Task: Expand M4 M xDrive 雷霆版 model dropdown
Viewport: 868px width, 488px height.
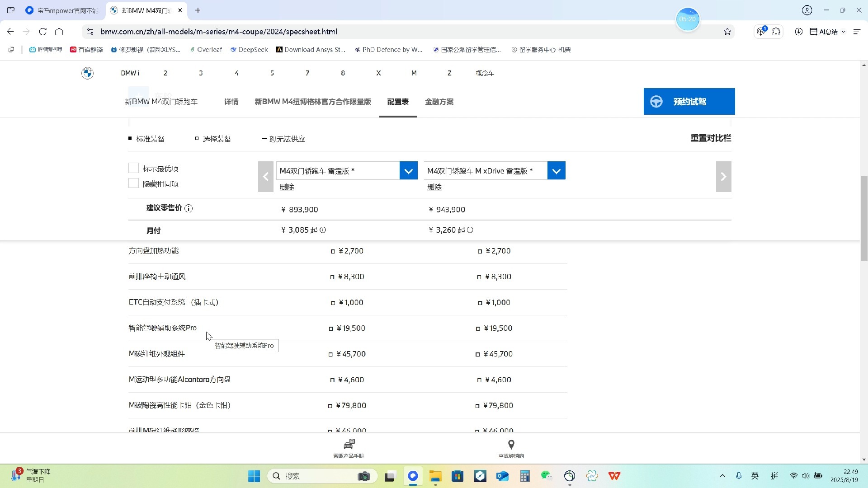Action: pyautogui.click(x=556, y=171)
